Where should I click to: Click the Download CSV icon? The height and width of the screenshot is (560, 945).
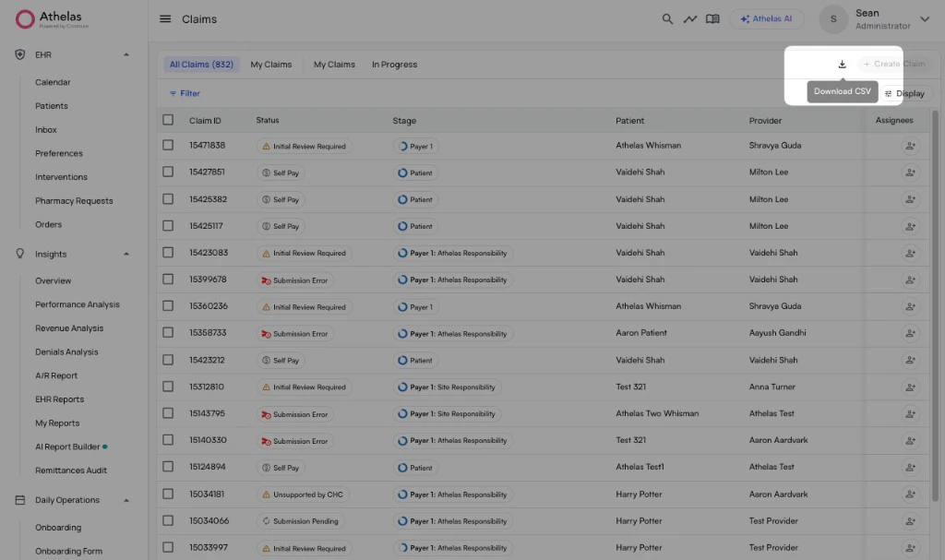point(842,64)
